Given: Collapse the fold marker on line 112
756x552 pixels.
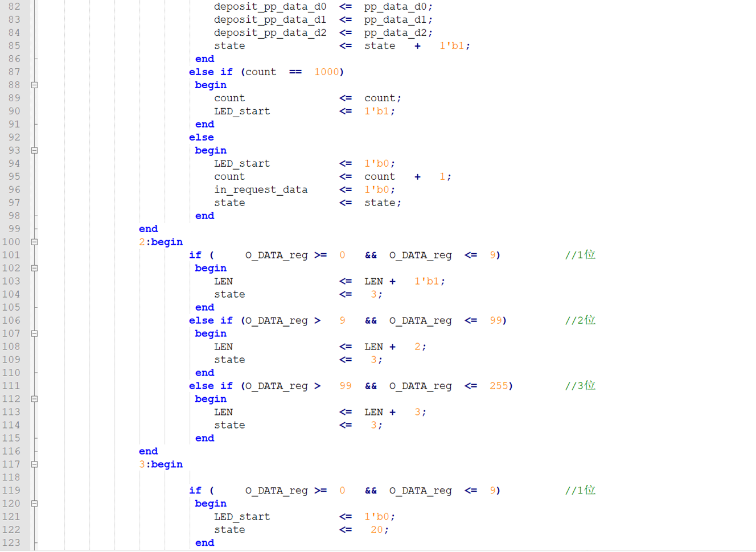Looking at the screenshot, I should pos(34,399).
